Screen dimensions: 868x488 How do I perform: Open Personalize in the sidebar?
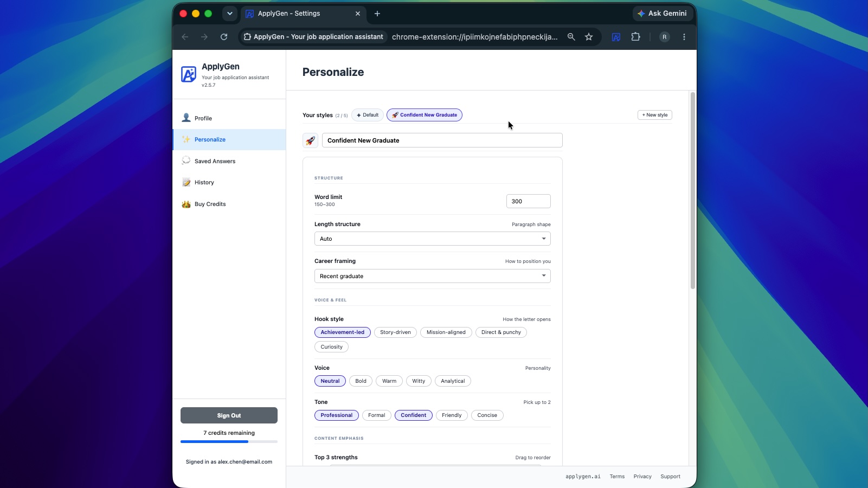(229, 139)
